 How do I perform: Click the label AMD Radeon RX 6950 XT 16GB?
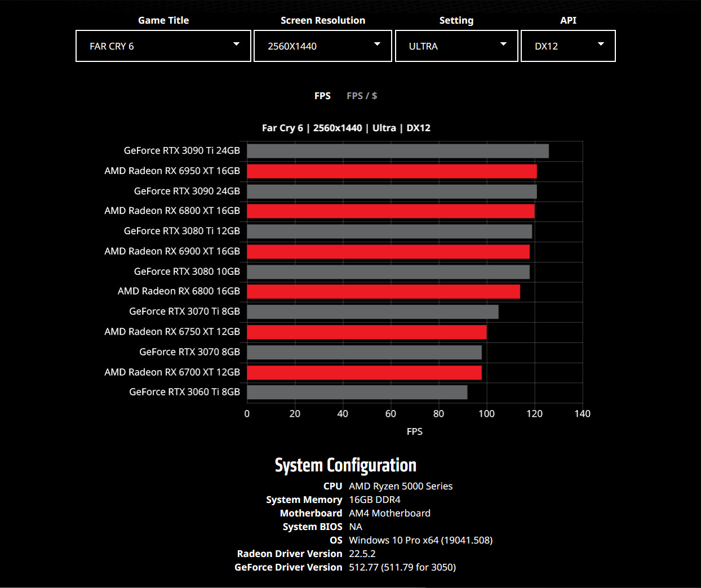(172, 171)
